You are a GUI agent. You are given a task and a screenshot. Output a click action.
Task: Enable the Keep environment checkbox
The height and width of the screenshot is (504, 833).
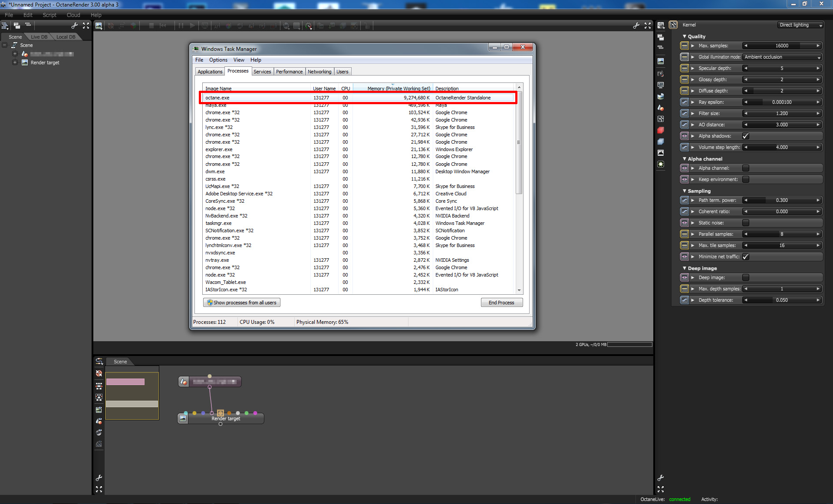click(746, 179)
